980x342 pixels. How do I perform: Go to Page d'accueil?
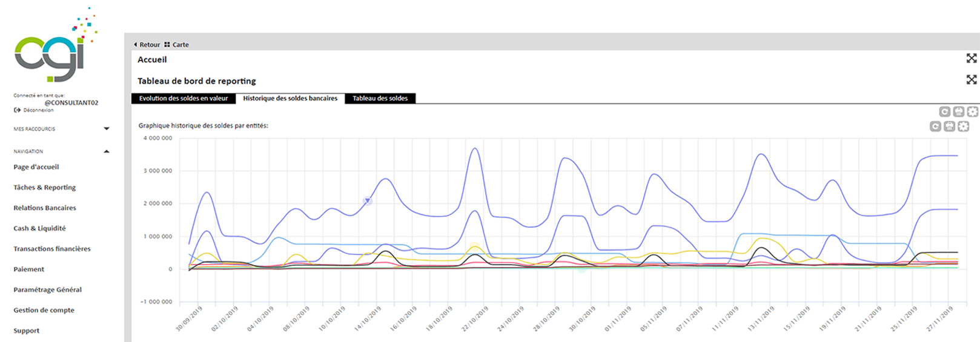pos(36,167)
